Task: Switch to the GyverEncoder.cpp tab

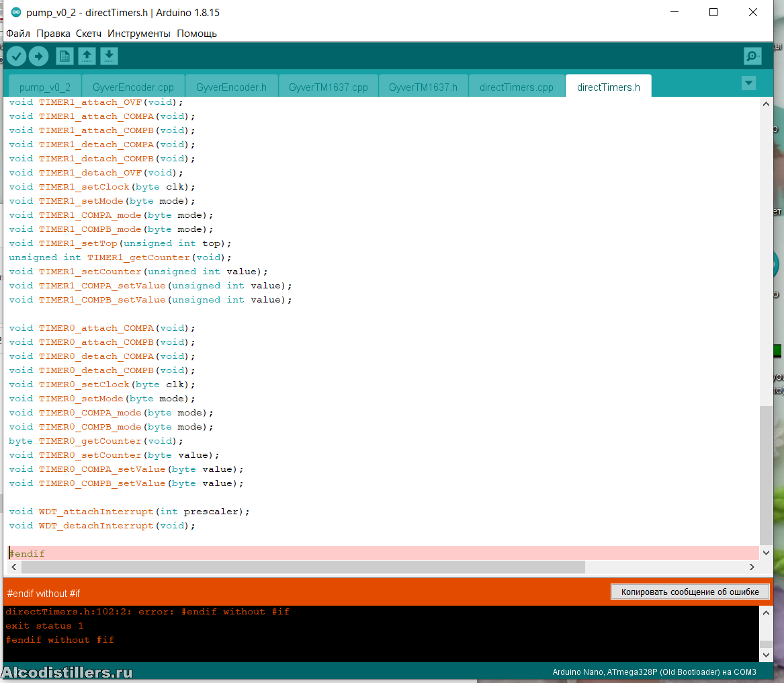Action: pos(133,87)
